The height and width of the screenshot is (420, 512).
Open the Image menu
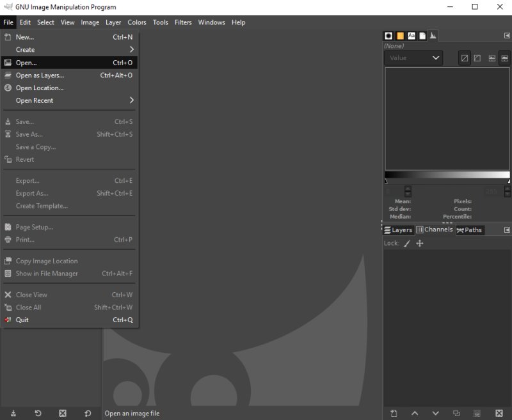point(90,22)
